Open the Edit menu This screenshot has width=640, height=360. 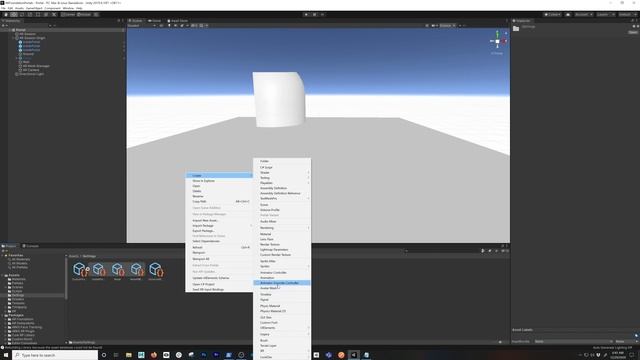coord(10,8)
